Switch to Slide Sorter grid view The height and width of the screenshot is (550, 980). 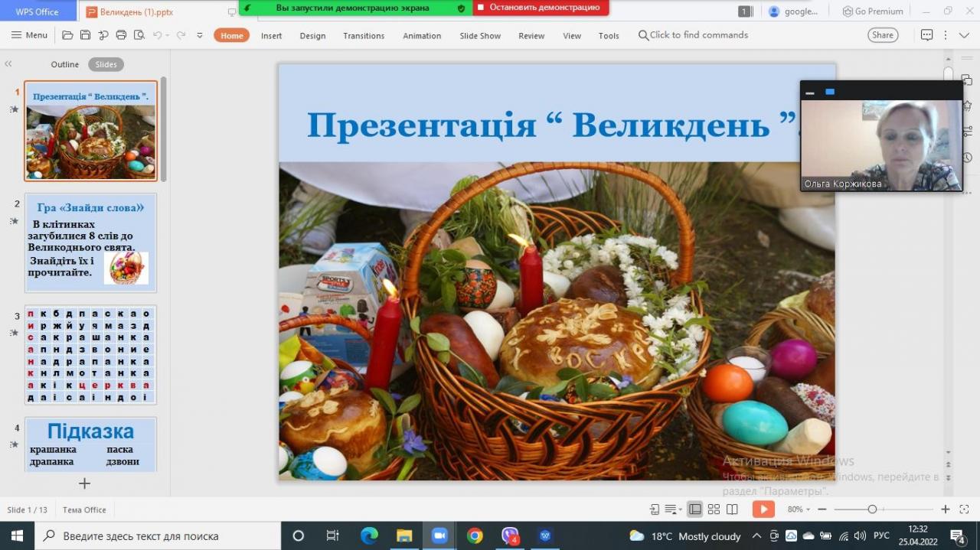click(714, 509)
